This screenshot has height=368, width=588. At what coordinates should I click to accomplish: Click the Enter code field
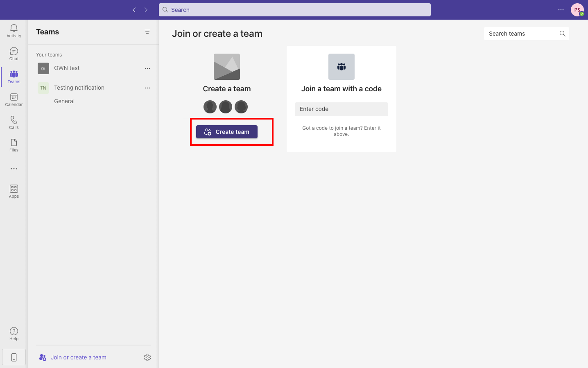point(341,109)
